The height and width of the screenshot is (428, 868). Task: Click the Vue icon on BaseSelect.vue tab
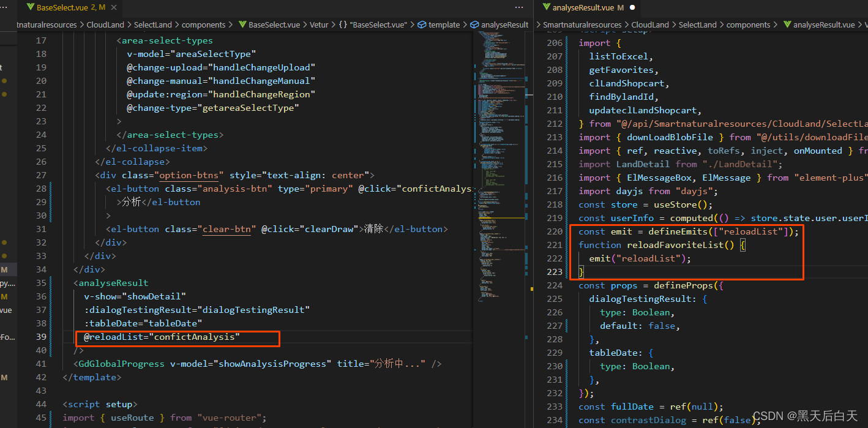(30, 7)
